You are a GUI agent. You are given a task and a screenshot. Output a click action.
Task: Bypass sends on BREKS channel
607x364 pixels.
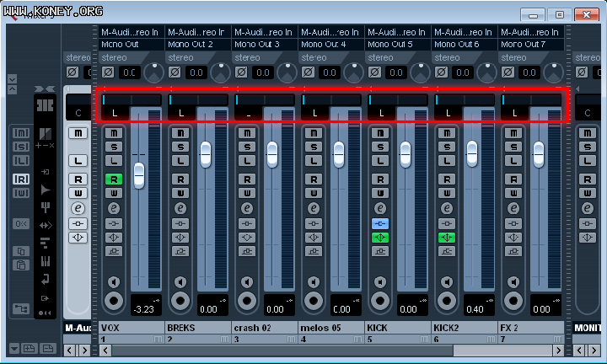180,251
